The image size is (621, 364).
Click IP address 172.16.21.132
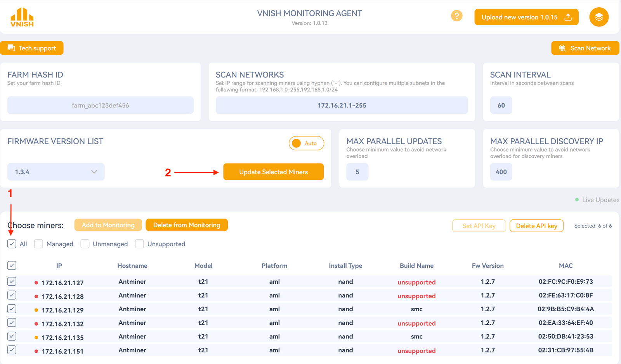pos(62,324)
